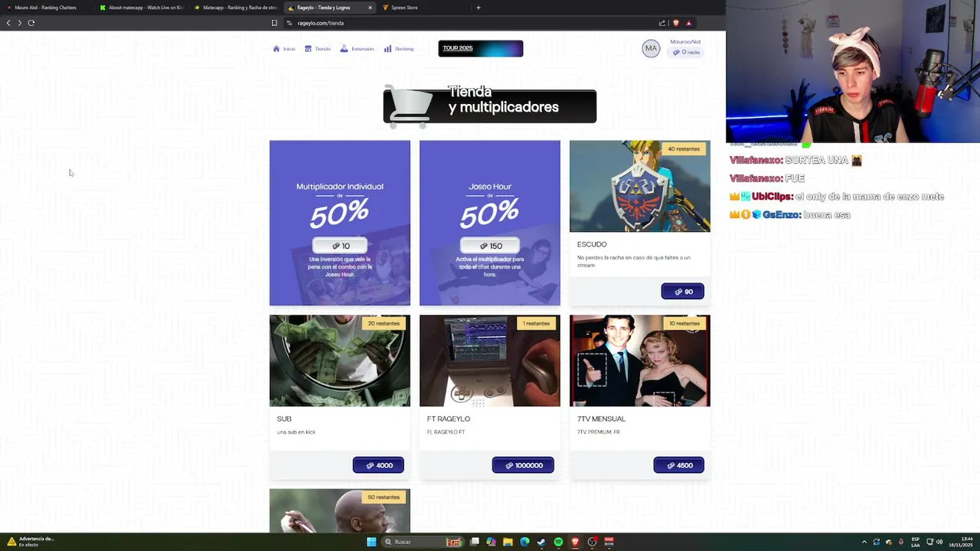980x551 pixels.
Task: Click the 0 racks balance badge
Action: pyautogui.click(x=686, y=52)
